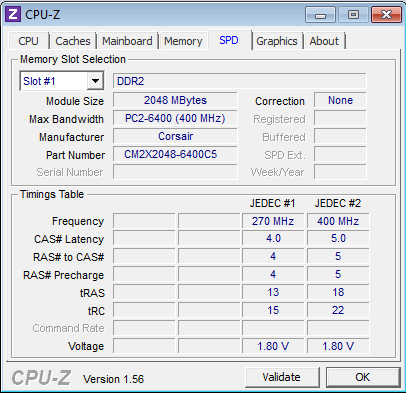Click the PC2-6400 (400 MHz) bandwidth value
Viewport: 406px width, 393px height.
(x=175, y=118)
